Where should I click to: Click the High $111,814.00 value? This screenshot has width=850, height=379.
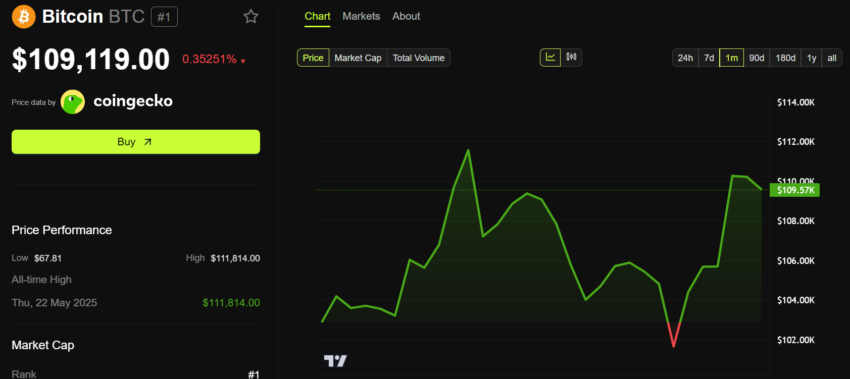tap(235, 258)
